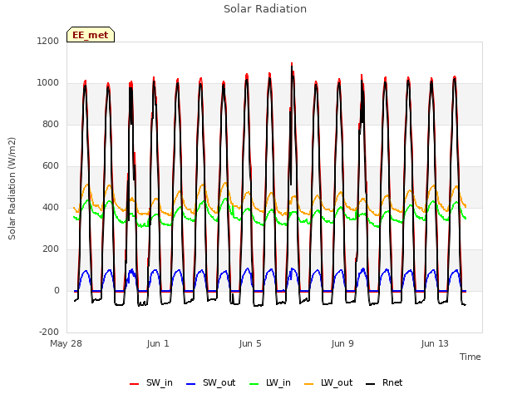Click the Rnet legend label
The image size is (532, 399).
(392, 382)
